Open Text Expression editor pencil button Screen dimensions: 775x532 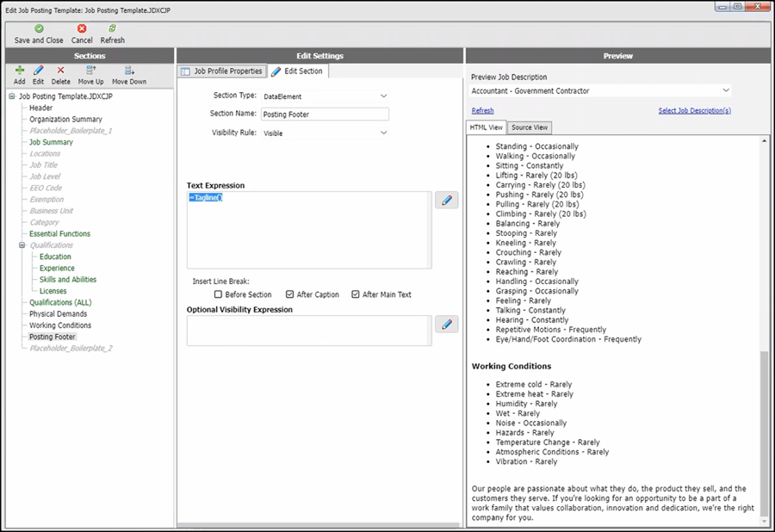click(x=446, y=201)
